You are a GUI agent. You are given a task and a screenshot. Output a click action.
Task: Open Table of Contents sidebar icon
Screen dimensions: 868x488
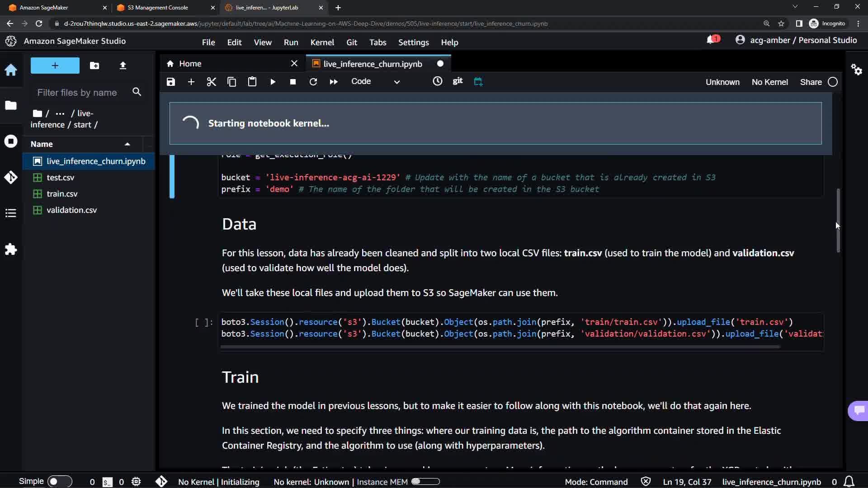(11, 213)
